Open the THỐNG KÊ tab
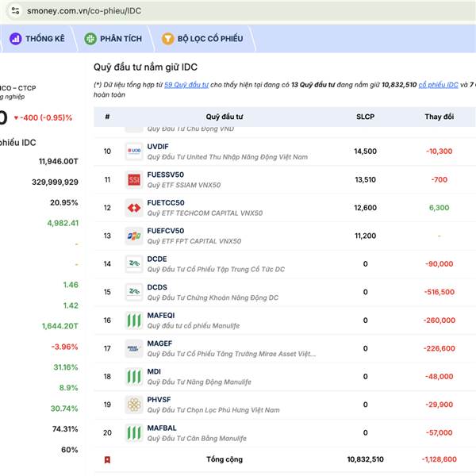476x476 pixels. [37, 39]
